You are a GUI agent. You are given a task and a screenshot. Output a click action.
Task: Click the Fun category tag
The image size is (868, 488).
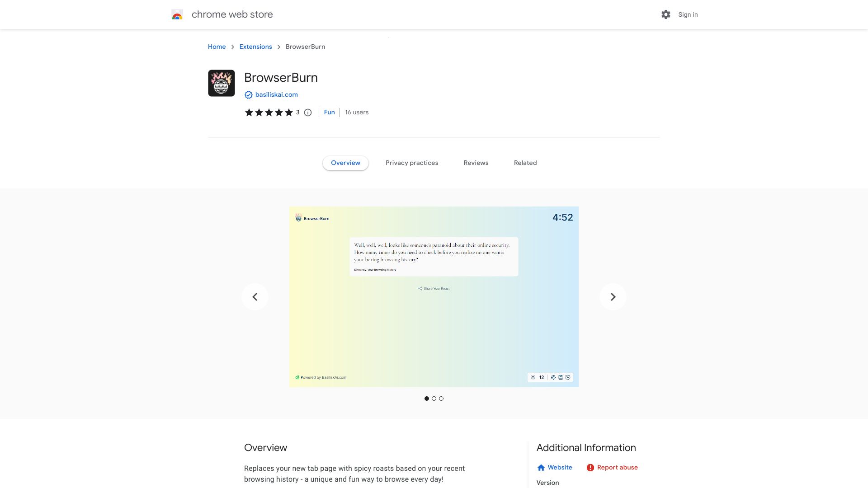(329, 112)
